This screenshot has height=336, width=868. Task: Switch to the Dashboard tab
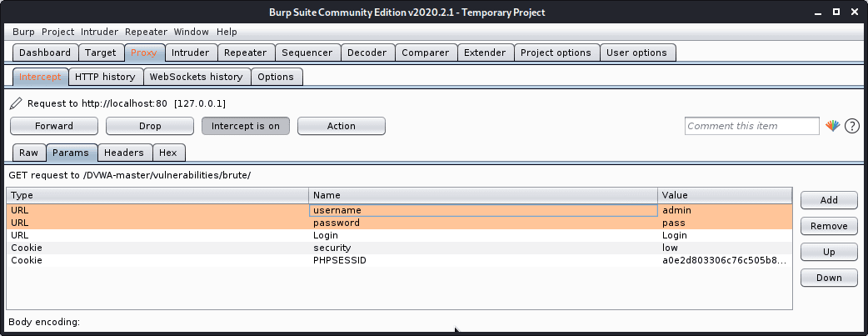[45, 53]
